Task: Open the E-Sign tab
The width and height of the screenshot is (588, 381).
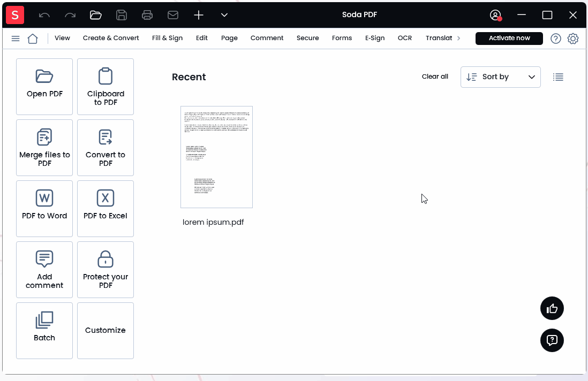Action: coord(375,38)
